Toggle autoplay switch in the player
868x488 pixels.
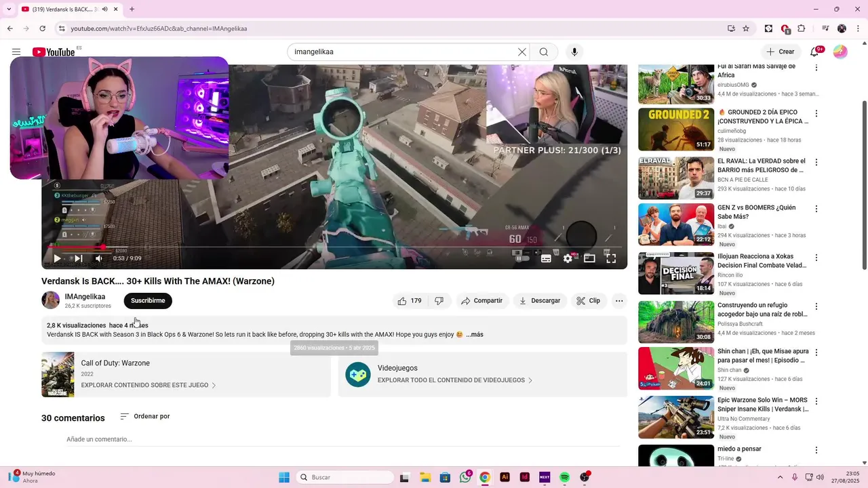pyautogui.click(x=522, y=258)
